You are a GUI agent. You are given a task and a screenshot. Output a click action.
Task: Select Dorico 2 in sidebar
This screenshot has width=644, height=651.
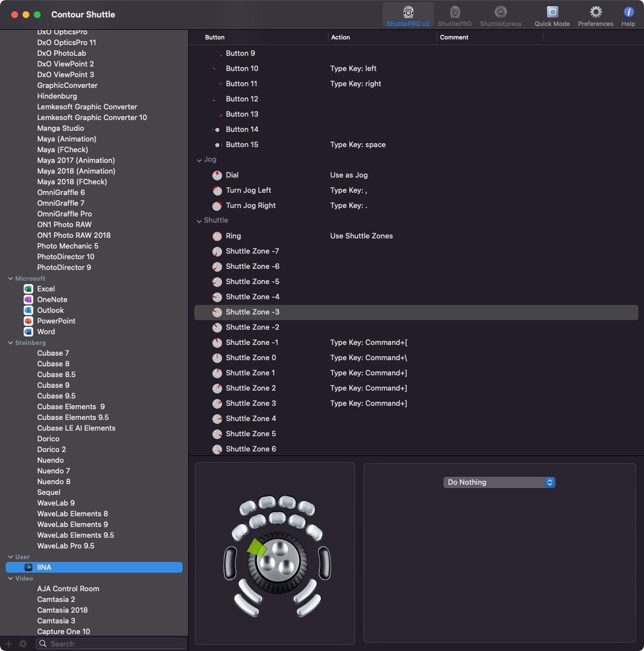coord(51,450)
